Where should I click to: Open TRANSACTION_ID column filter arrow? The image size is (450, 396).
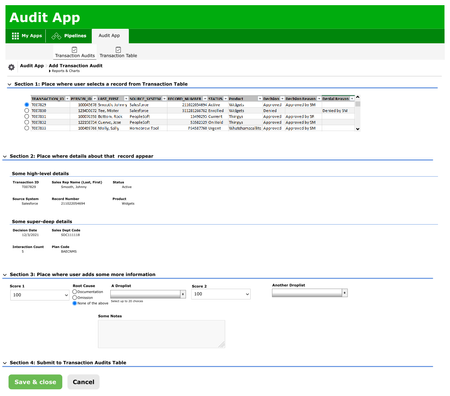(x=67, y=99)
